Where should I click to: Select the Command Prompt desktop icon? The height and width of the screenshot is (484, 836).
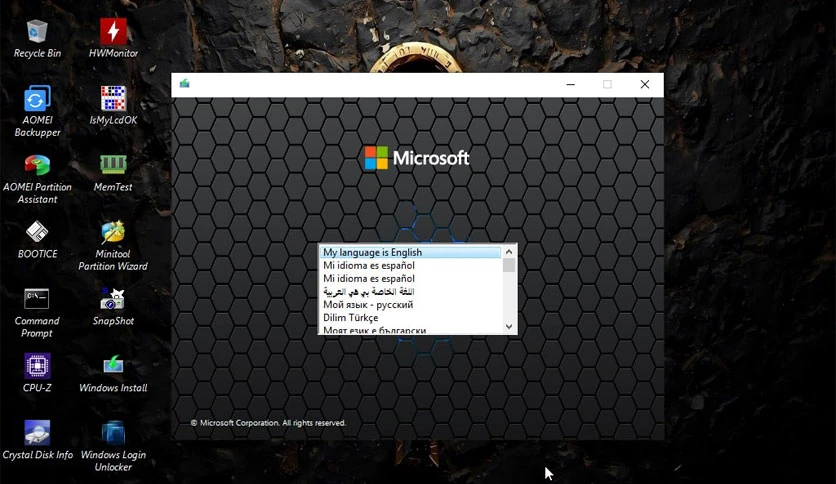[x=37, y=313]
